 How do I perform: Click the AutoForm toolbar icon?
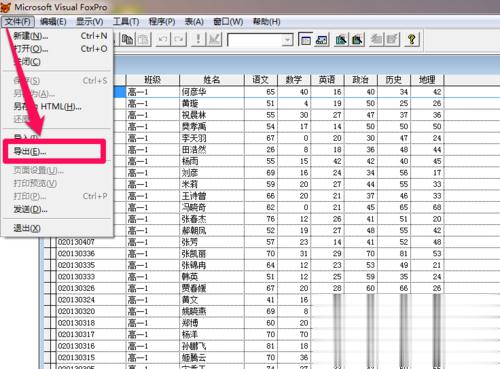[x=377, y=40]
